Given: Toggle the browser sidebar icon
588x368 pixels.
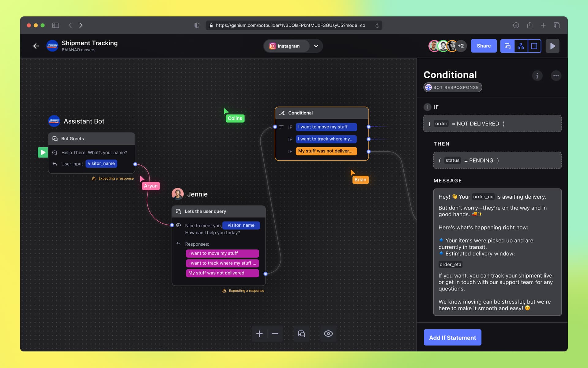Looking at the screenshot, I should [55, 25].
